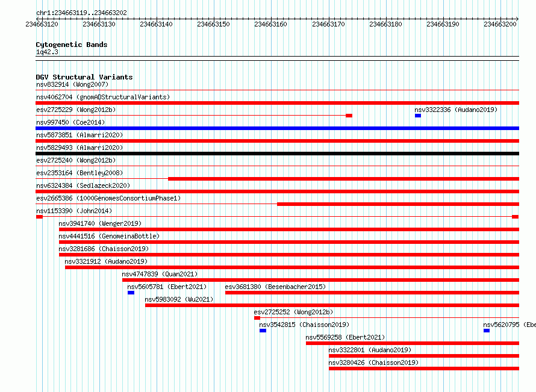Select nsv3322801 (Audano2019) label
The height and width of the screenshot is (392, 536).
click(x=370, y=350)
